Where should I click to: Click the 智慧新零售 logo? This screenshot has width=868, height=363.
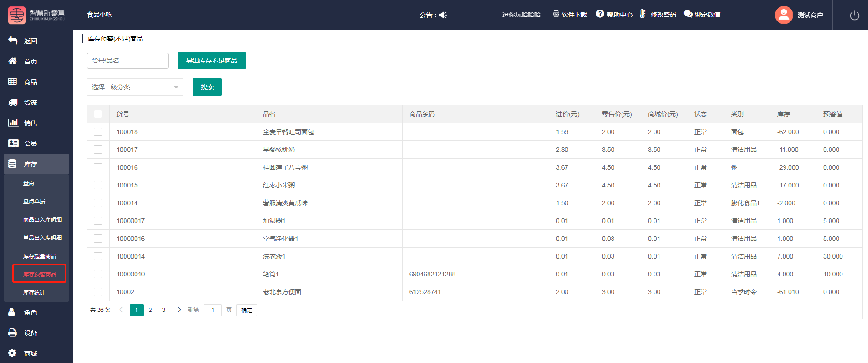click(37, 15)
